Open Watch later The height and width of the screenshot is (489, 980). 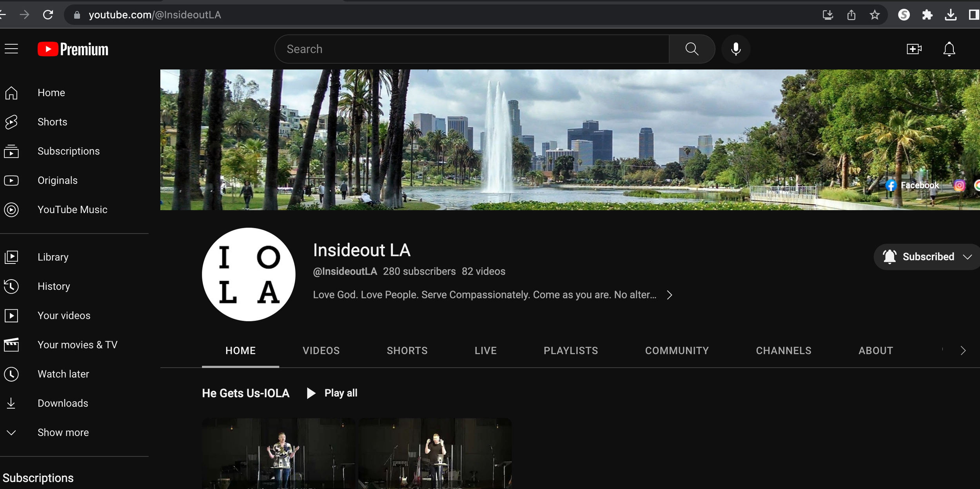pyautogui.click(x=63, y=374)
